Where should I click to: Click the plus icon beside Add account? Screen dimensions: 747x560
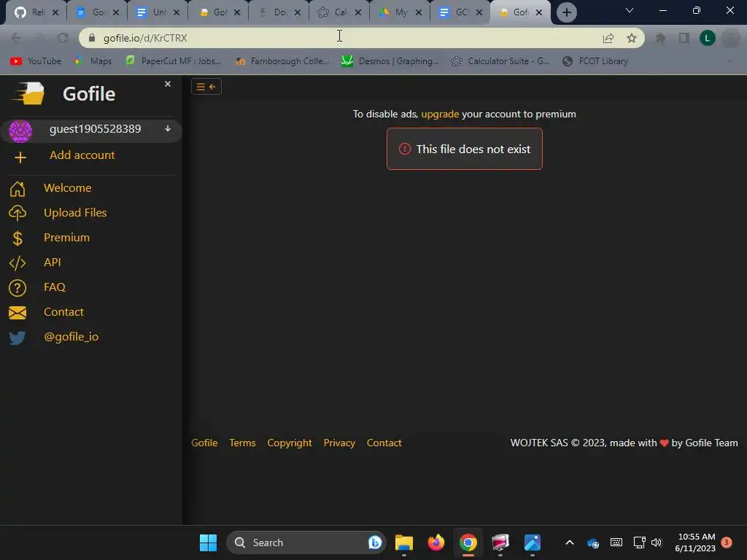click(20, 157)
